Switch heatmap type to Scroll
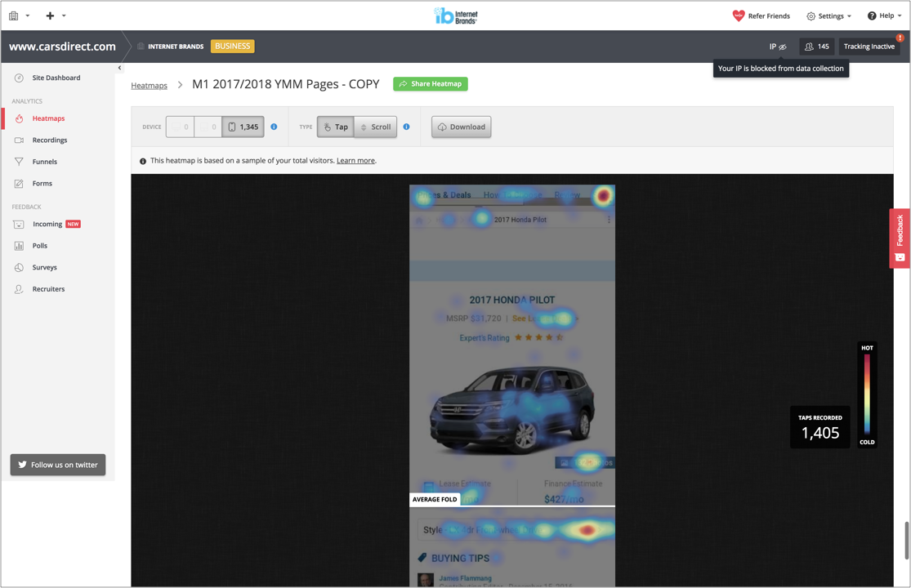This screenshot has height=588, width=911. pyautogui.click(x=376, y=127)
